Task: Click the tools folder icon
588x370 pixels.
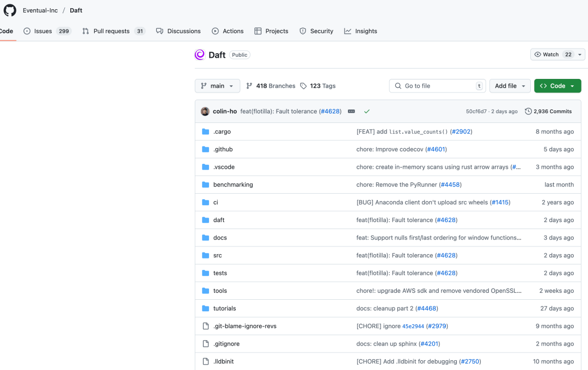Action: (205, 291)
